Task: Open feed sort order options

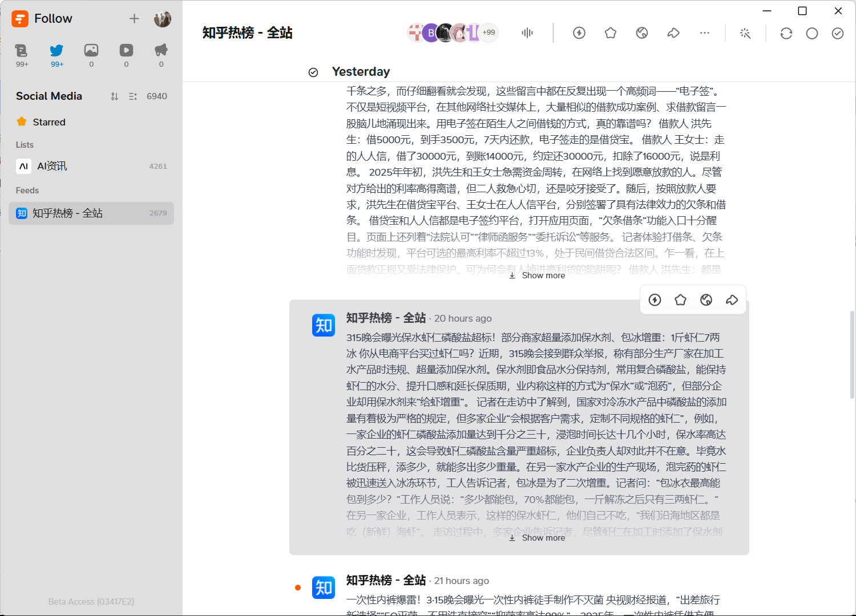Action: point(114,96)
